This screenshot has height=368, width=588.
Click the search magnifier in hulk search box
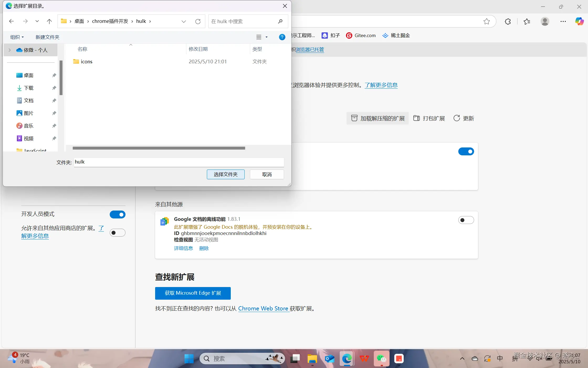tap(280, 21)
